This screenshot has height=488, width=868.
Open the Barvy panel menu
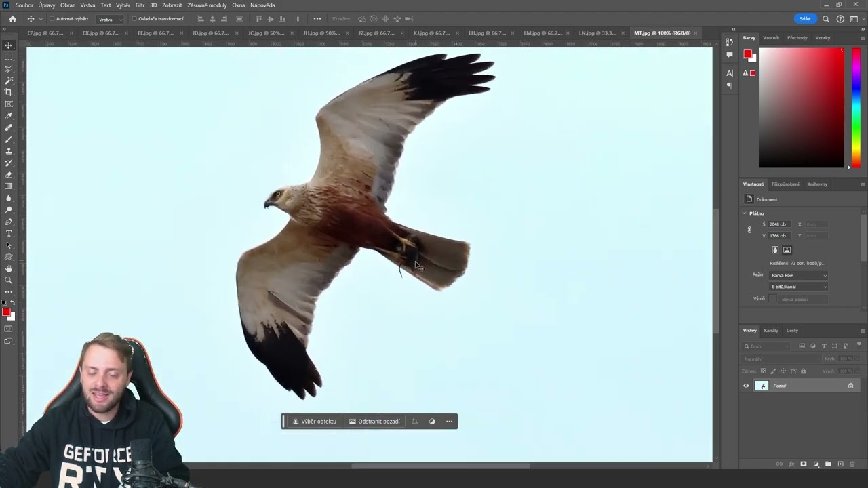tap(863, 38)
